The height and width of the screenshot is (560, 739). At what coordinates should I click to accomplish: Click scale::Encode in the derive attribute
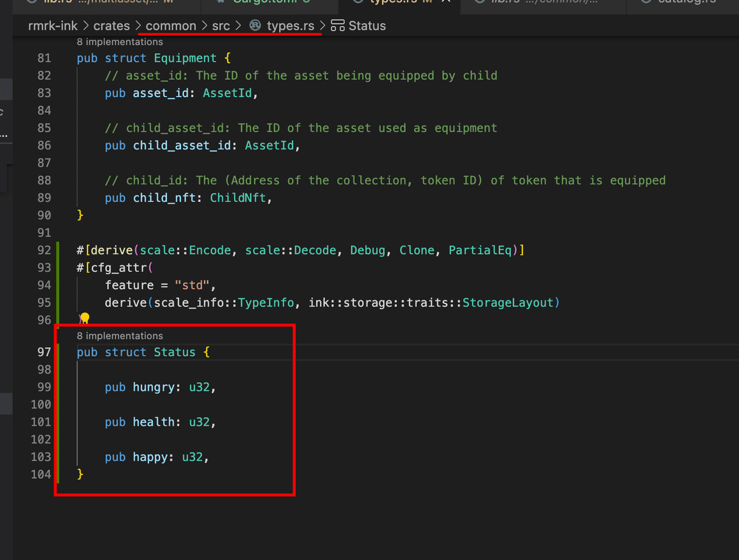pyautogui.click(x=185, y=250)
